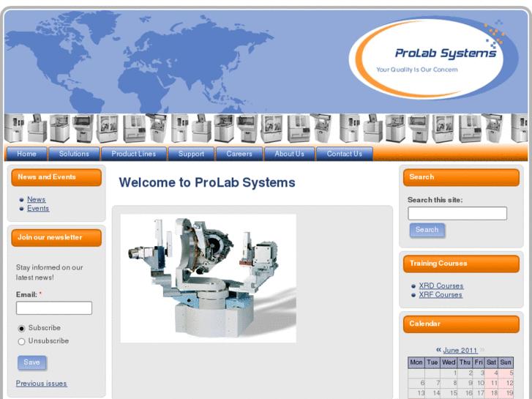532x399 pixels.
Task: Click the News and Events block header
Action: pyautogui.click(x=56, y=177)
